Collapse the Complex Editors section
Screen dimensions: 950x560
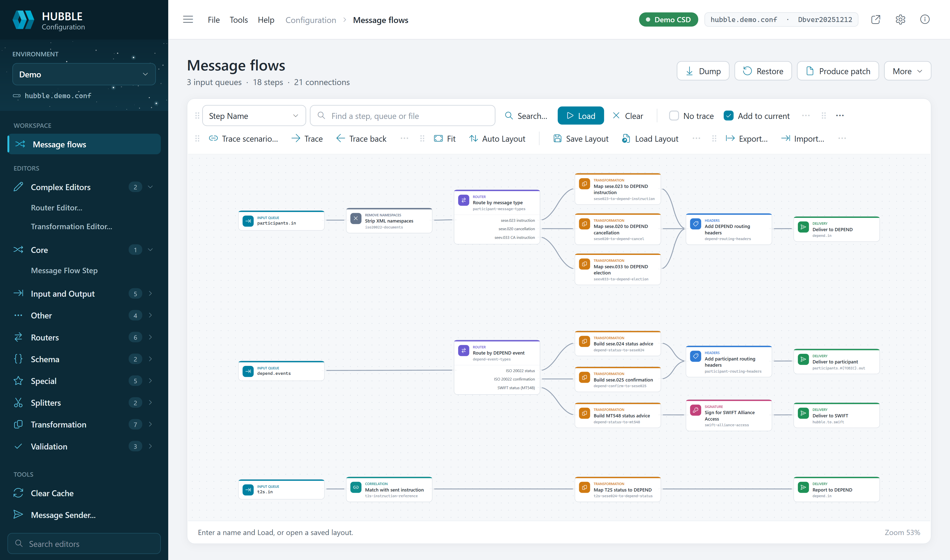point(150,187)
